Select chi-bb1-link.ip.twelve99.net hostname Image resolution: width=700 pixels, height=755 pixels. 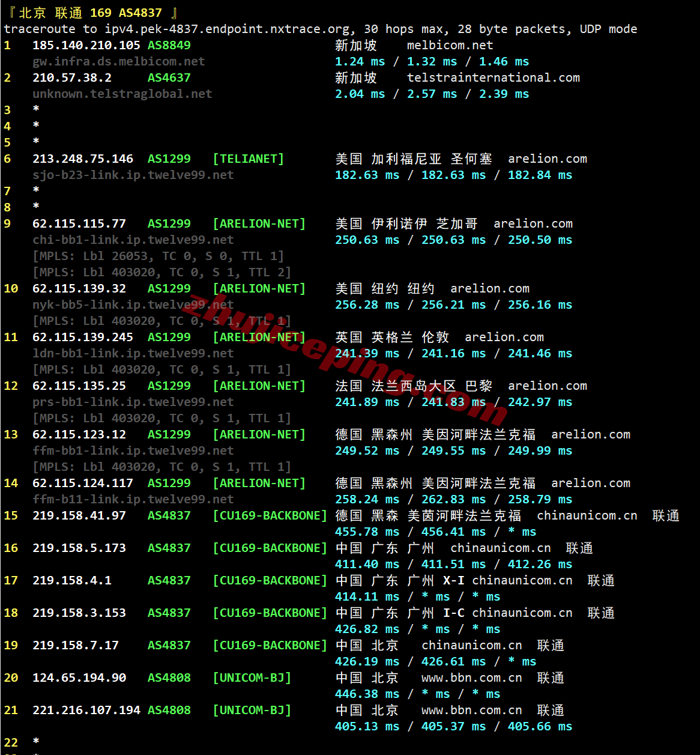point(133,240)
